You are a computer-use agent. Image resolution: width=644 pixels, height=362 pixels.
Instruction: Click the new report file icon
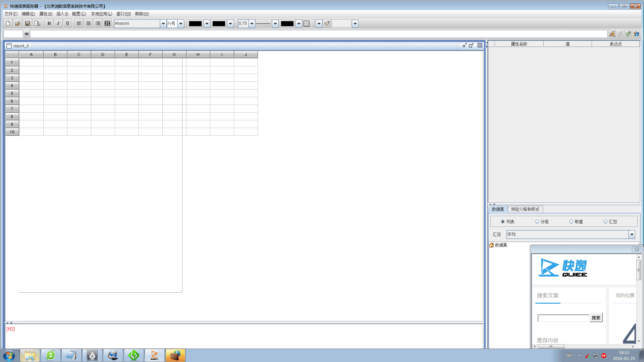[8, 23]
